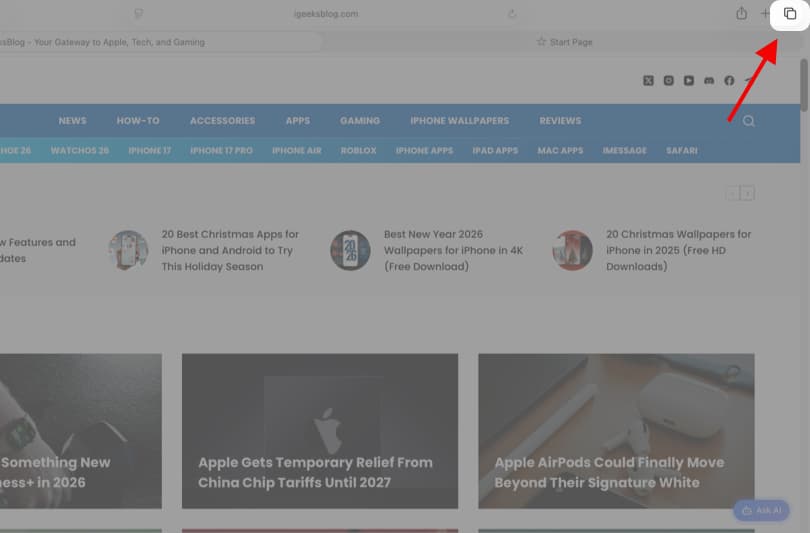Open a new tab with the plus icon
This screenshot has height=533, width=810.
coord(765,14)
